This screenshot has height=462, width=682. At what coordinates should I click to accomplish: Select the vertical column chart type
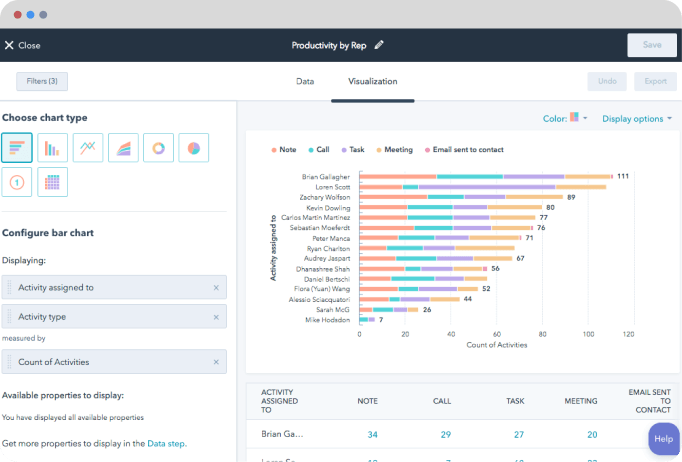point(52,147)
